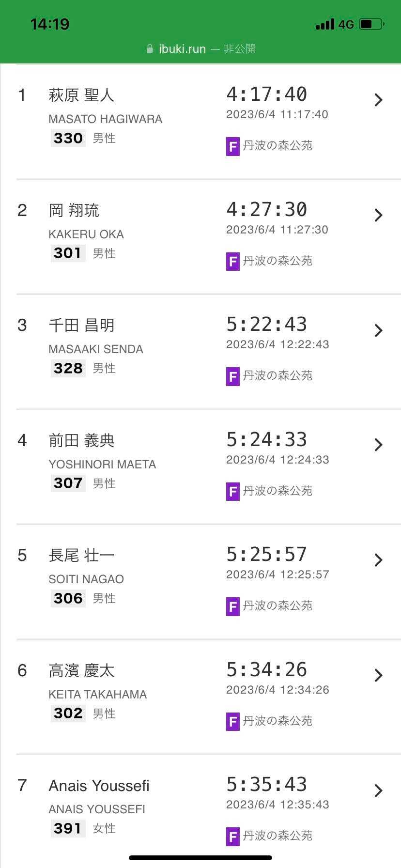Expand Masato Hagiwara's result with the chevron
This screenshot has width=401, height=868.
[x=379, y=100]
